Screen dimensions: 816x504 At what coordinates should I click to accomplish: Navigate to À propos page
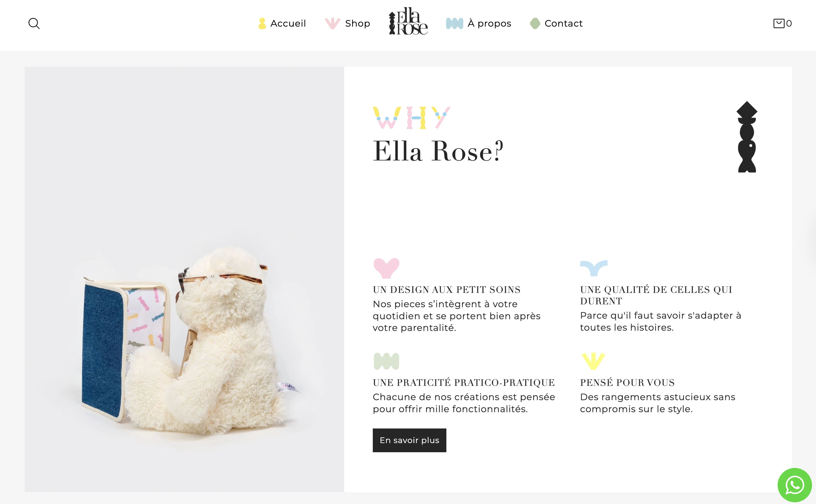pos(489,24)
